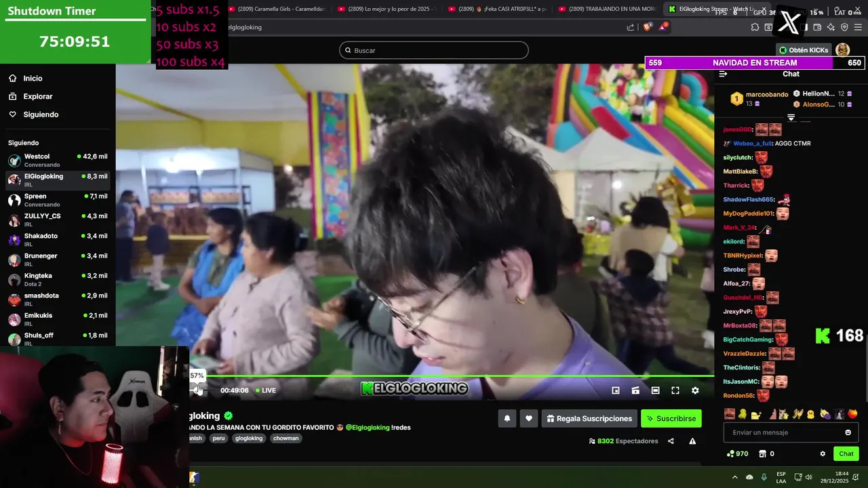
Task: Open Shuls_off channel in following list
Action: pyautogui.click(x=58, y=338)
